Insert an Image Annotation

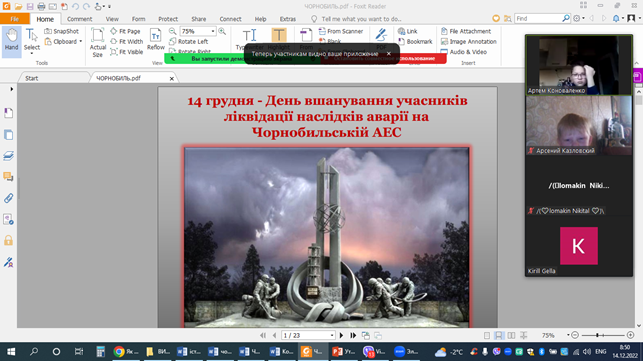(469, 41)
